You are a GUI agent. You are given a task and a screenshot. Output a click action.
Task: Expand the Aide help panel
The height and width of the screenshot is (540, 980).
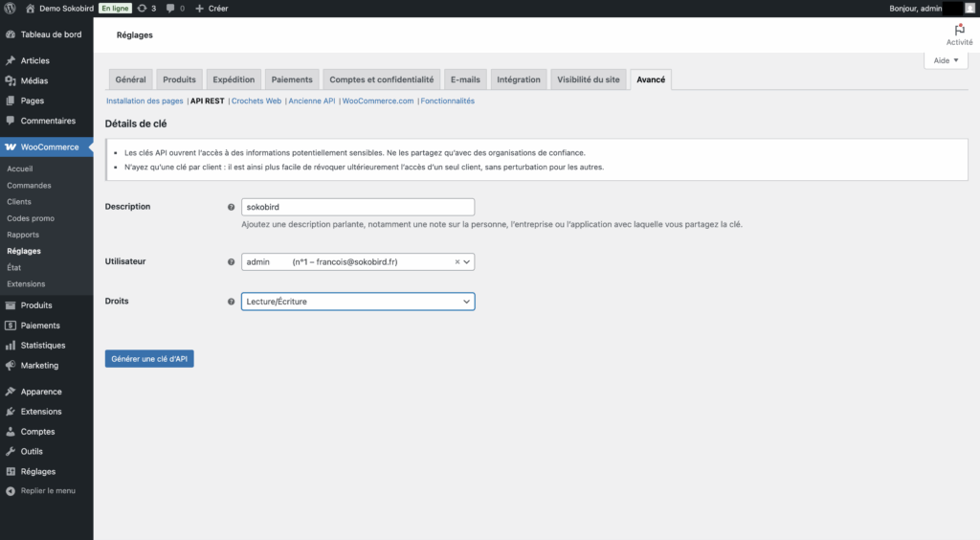tap(946, 60)
